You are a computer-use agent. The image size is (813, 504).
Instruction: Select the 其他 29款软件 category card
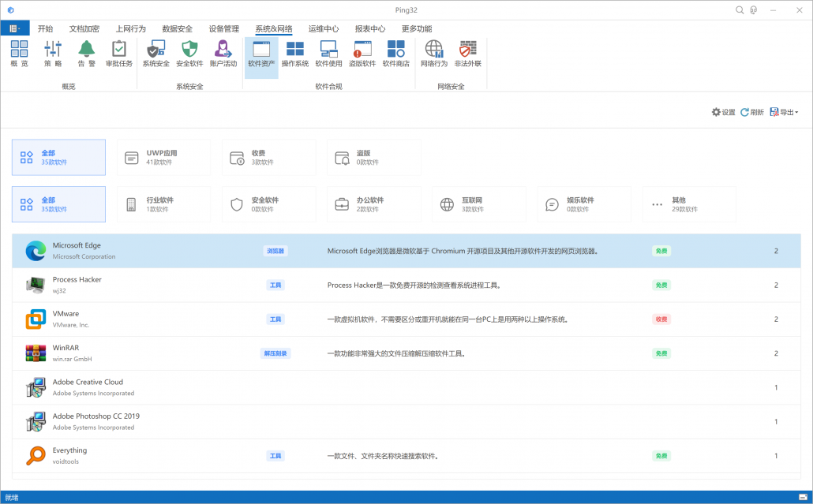coord(690,204)
